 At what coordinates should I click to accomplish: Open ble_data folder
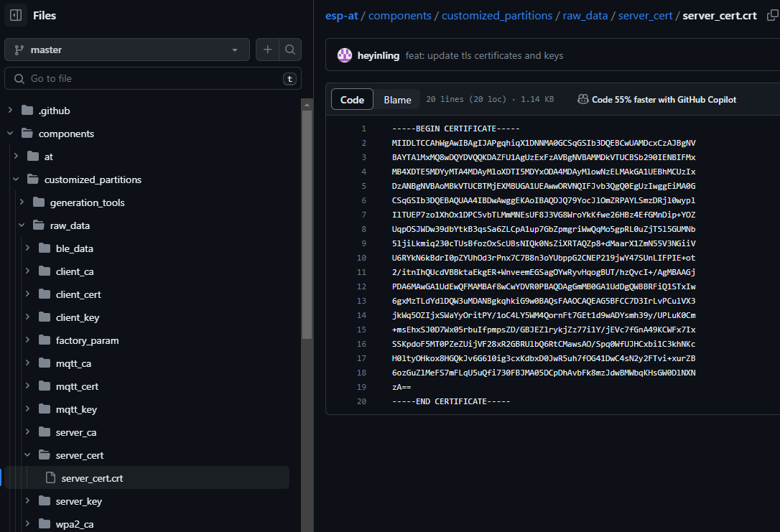74,248
